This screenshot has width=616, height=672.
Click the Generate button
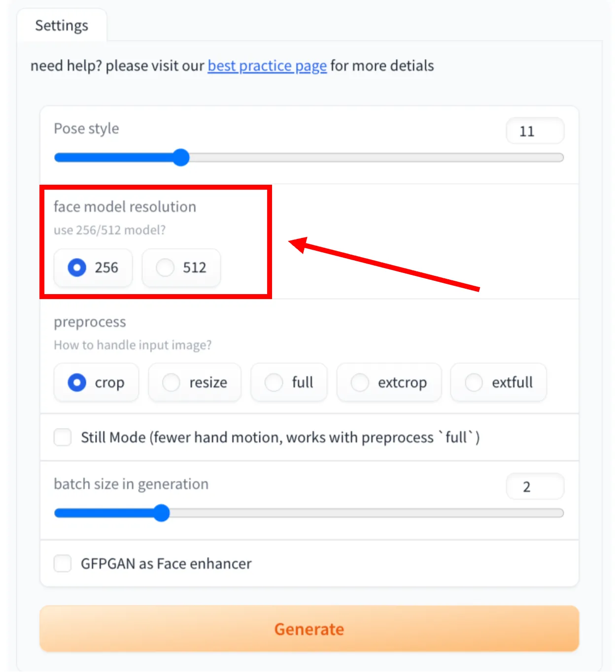[x=308, y=629]
